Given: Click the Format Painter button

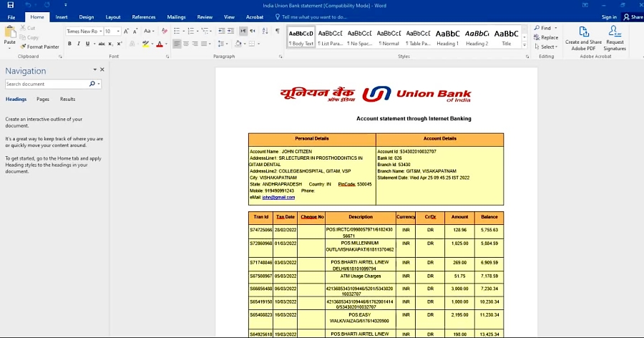Looking at the screenshot, I should tap(40, 47).
